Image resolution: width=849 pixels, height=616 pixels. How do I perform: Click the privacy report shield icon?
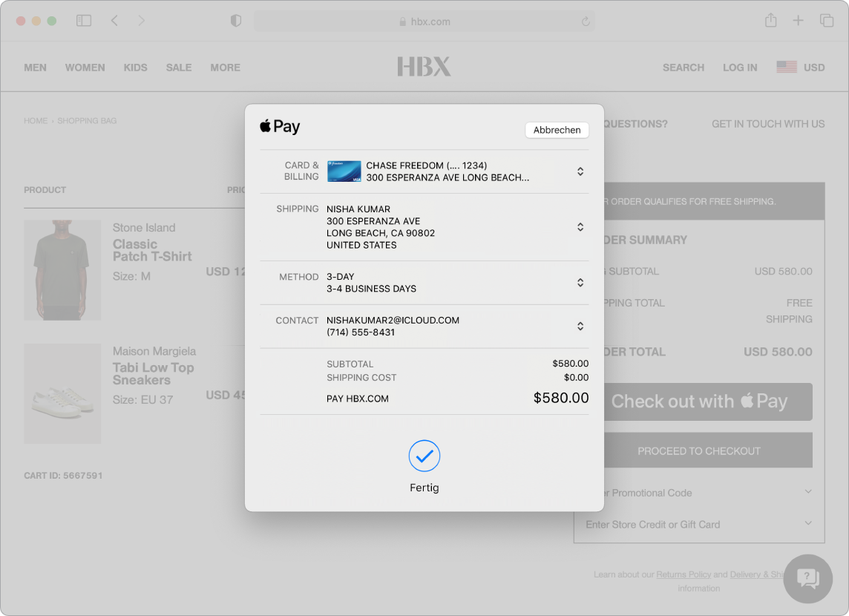pos(235,21)
